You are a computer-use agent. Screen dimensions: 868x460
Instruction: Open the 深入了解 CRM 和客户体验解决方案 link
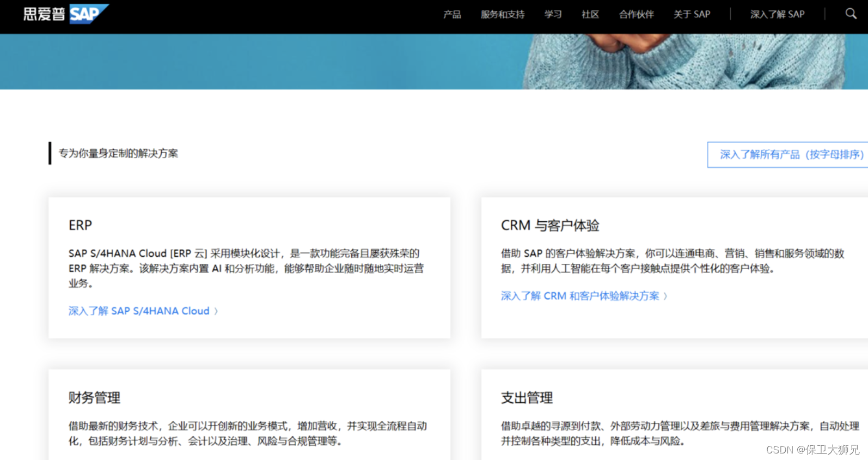point(584,296)
